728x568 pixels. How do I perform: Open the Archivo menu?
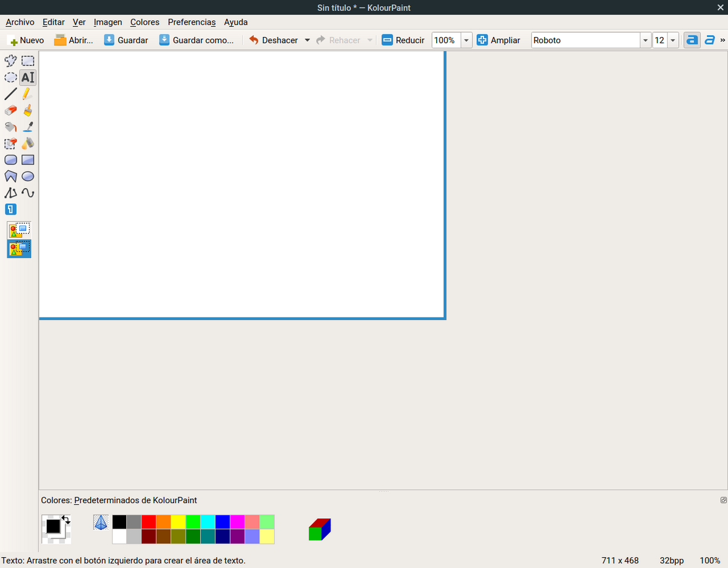20,22
